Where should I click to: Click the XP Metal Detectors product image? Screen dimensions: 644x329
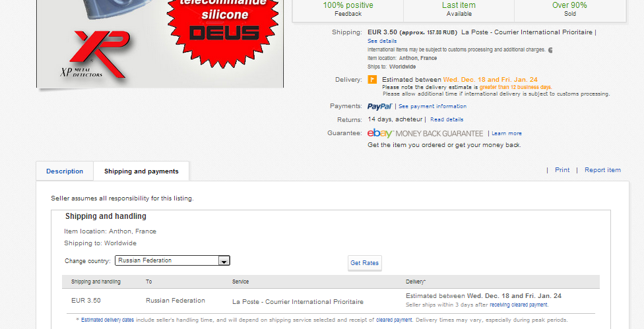coord(160,44)
